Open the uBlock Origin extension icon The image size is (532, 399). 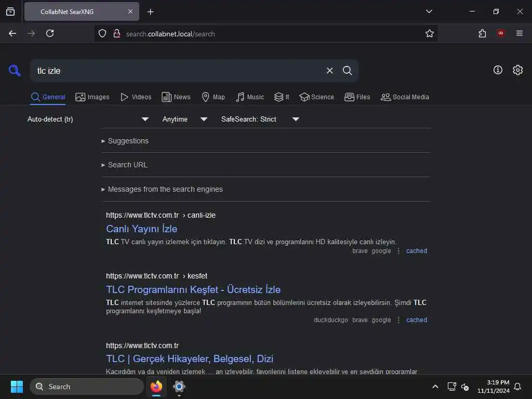[501, 33]
